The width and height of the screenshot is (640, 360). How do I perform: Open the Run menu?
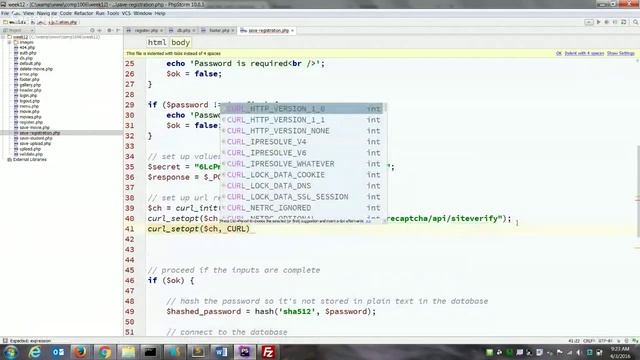pos(100,13)
